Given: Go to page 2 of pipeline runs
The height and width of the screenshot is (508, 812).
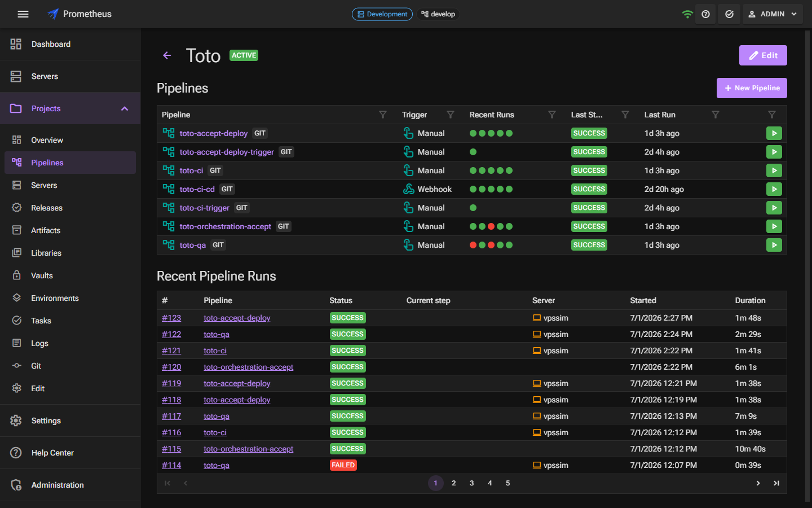Looking at the screenshot, I should [453, 483].
